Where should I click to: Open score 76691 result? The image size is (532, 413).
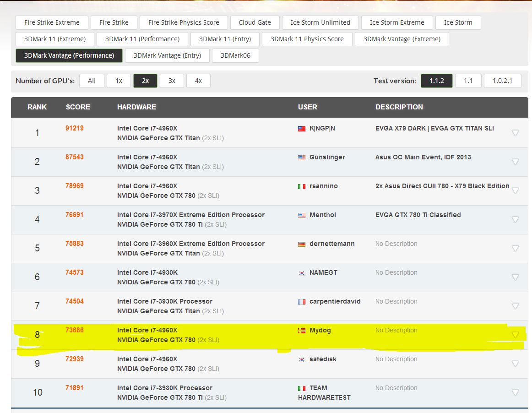click(x=74, y=215)
